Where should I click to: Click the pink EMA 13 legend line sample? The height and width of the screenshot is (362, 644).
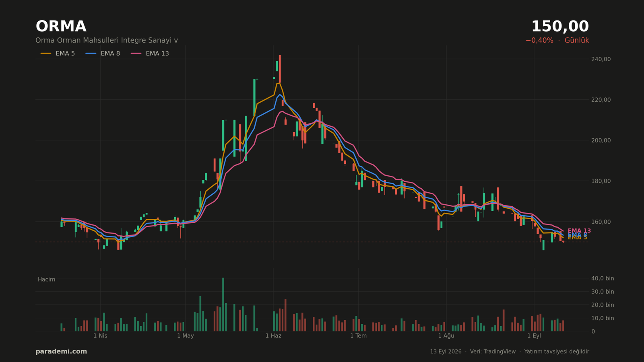point(136,53)
